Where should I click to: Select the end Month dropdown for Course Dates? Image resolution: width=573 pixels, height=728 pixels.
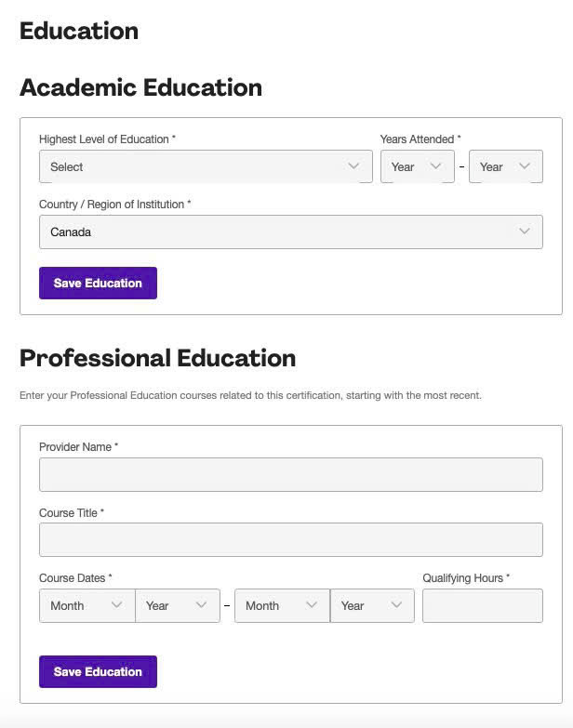tap(282, 605)
